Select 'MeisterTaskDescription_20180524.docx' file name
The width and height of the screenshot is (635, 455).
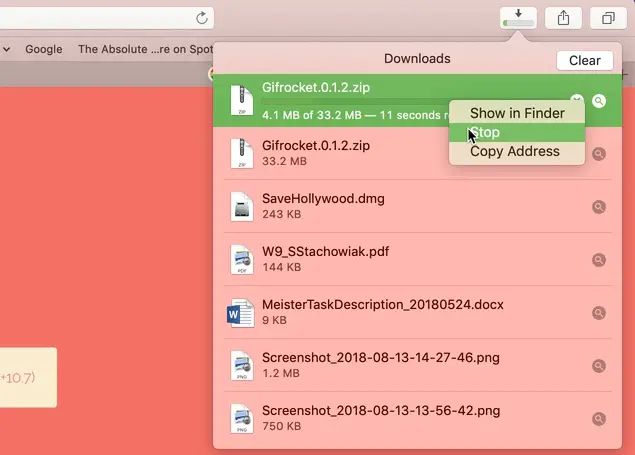[x=383, y=304]
